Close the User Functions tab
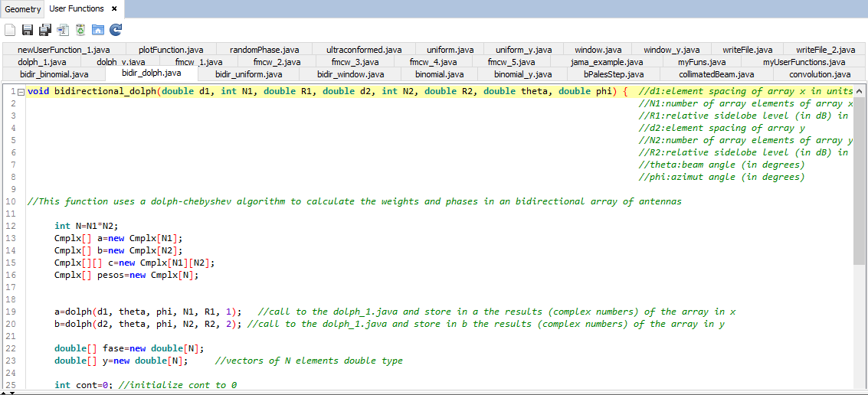 114,8
